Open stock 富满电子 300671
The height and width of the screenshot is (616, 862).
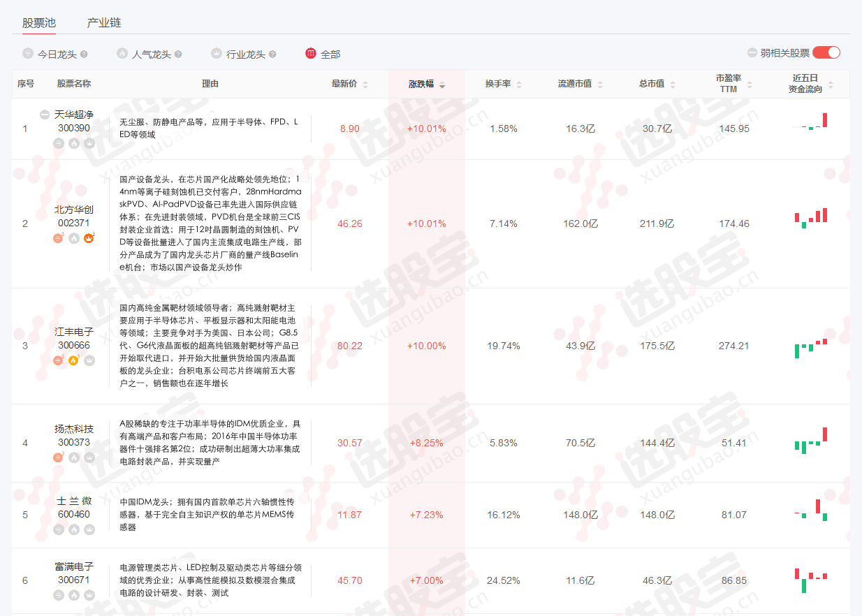[74, 573]
